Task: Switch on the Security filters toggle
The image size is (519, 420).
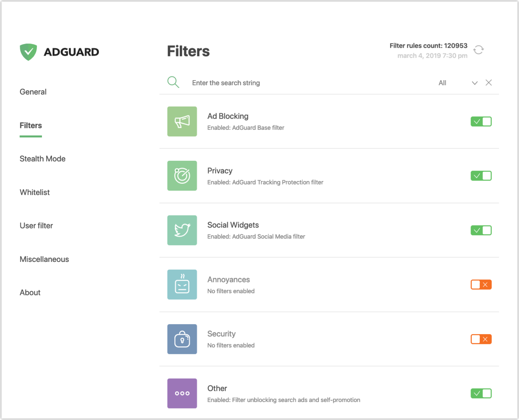Action: click(481, 339)
